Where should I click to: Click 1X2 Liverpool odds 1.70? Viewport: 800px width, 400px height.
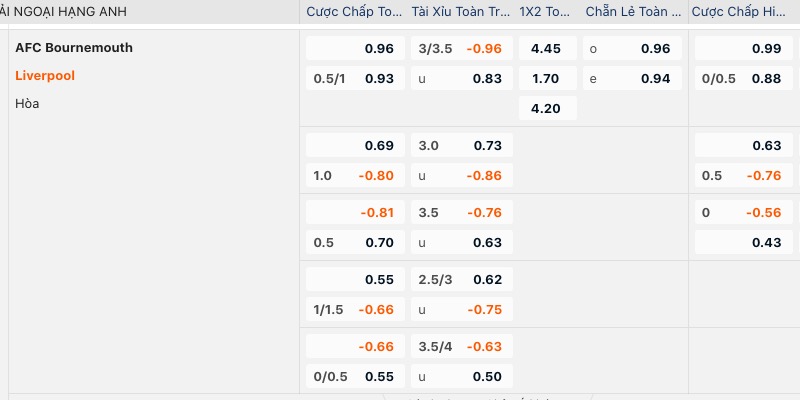pyautogui.click(x=547, y=78)
